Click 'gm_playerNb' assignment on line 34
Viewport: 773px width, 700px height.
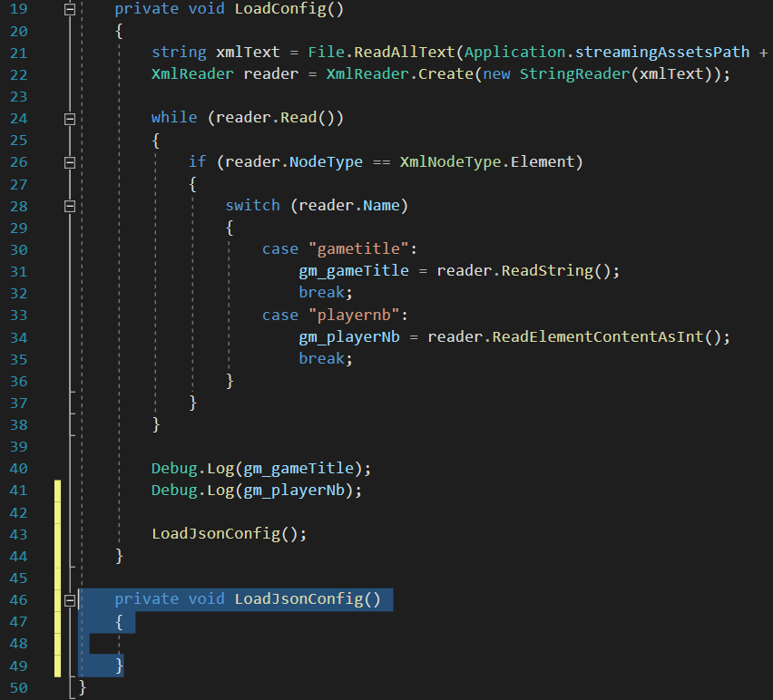click(349, 337)
